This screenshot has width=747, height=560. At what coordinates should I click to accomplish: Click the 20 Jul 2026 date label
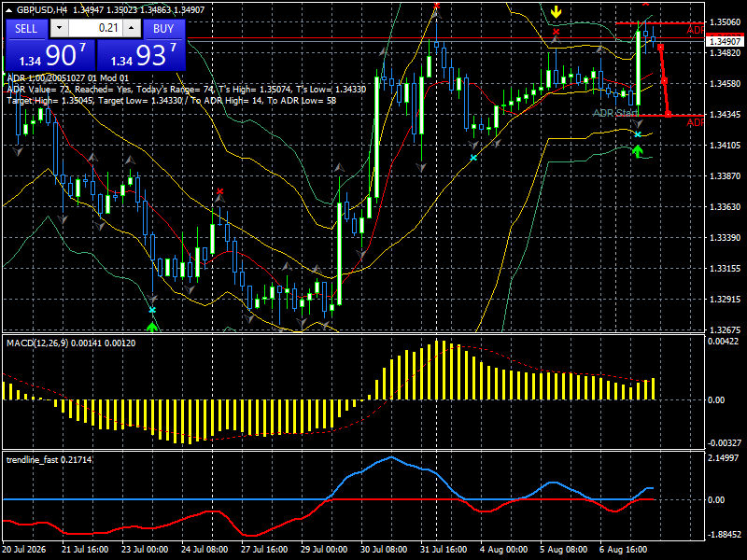coord(24,549)
